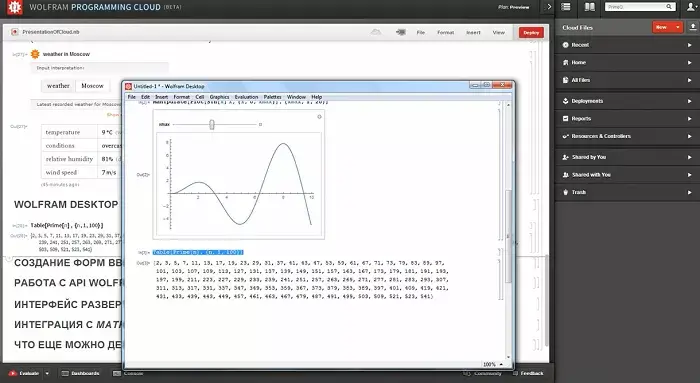The height and width of the screenshot is (383, 700).
Task: Click the Console icon in bottom bar
Action: point(117,373)
